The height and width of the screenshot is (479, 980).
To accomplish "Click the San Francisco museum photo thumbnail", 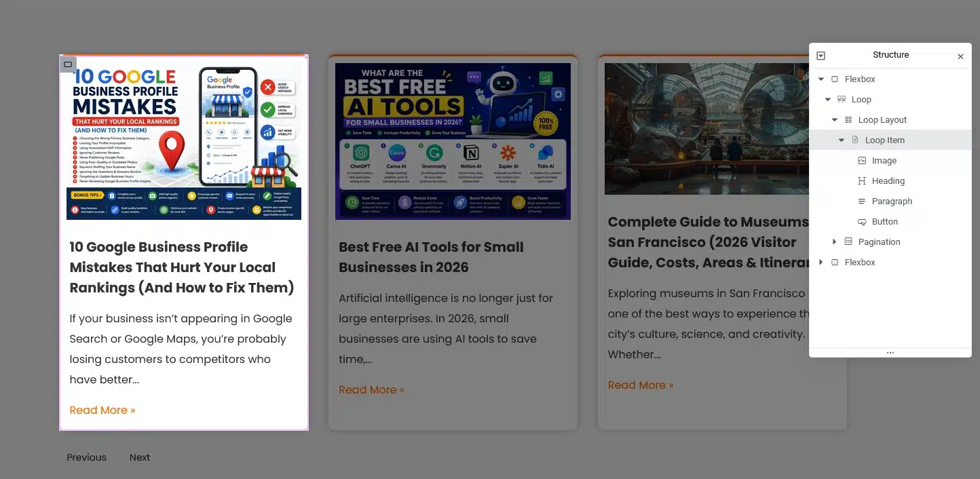I will [x=706, y=129].
